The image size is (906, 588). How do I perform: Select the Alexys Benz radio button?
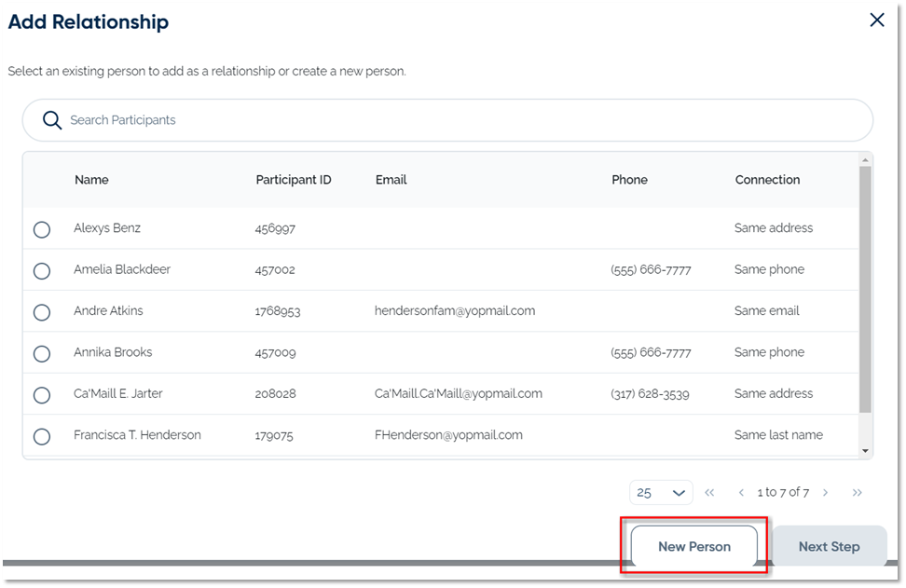[x=42, y=229]
